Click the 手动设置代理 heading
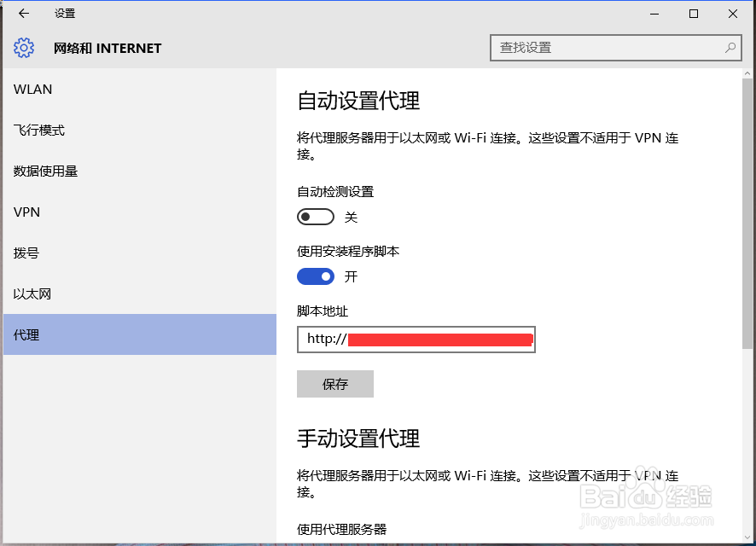 (358, 439)
